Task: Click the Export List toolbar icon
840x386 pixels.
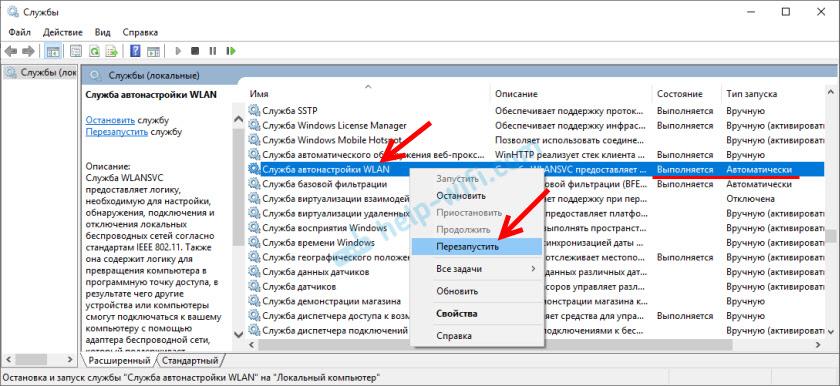Action: (x=111, y=51)
